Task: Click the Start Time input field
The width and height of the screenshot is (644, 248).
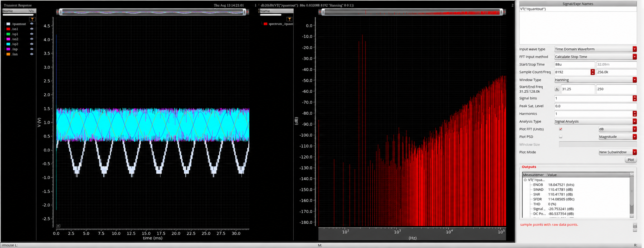Action: pyautogui.click(x=574, y=64)
